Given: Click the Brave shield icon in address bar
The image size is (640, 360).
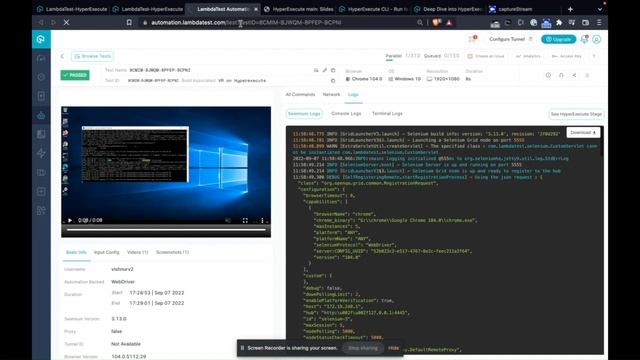Looking at the screenshot, I should pos(436,22).
